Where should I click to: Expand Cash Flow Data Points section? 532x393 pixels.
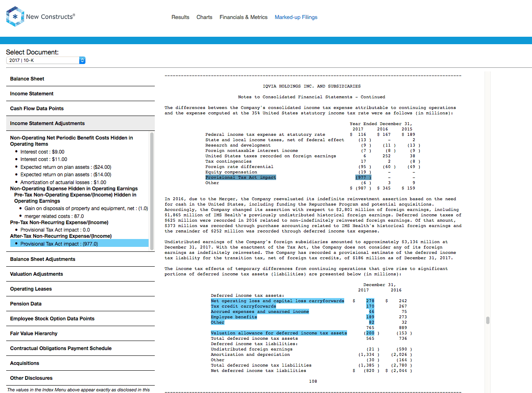[x=80, y=109]
